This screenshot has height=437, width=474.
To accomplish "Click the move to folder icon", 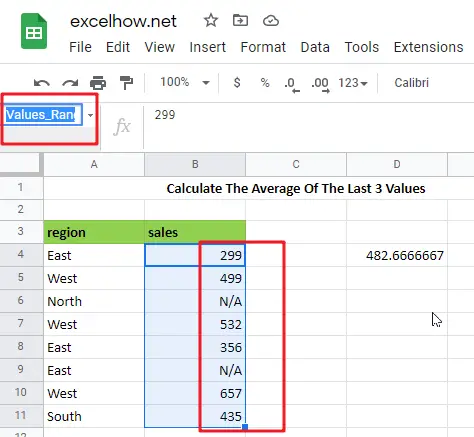I will 240,21.
